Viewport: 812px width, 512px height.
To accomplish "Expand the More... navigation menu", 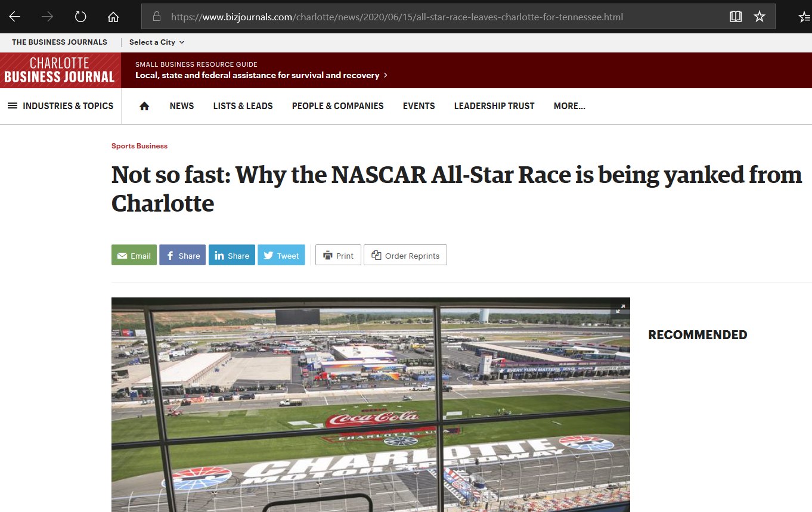I will [x=569, y=106].
